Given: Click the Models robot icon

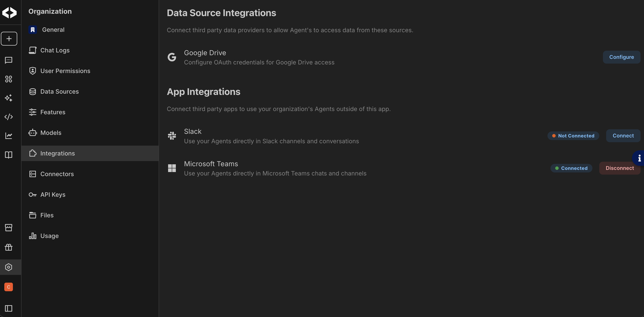Looking at the screenshot, I should (x=32, y=133).
